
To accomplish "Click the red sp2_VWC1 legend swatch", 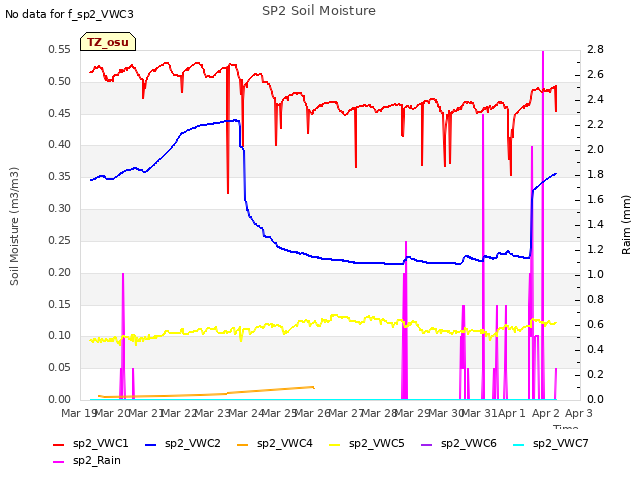I will (x=59, y=444).
